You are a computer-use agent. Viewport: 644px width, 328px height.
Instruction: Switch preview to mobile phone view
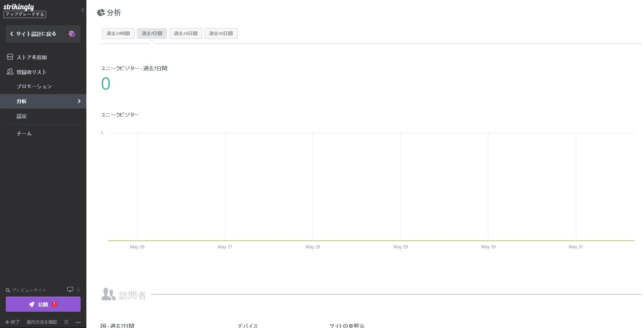pyautogui.click(x=78, y=289)
